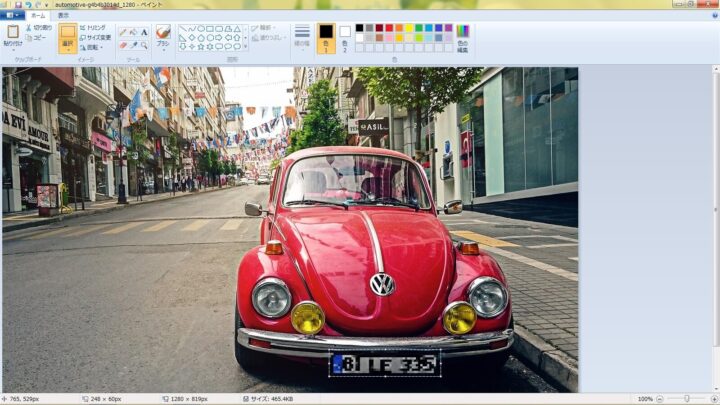The image size is (720, 405).
Task: Click the zoom slider handle
Action: 687,399
